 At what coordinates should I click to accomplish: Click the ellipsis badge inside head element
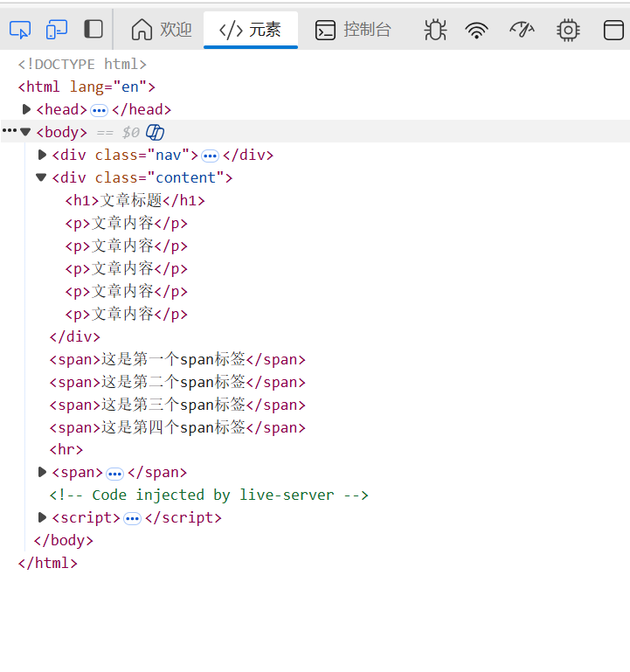pyautogui.click(x=99, y=111)
